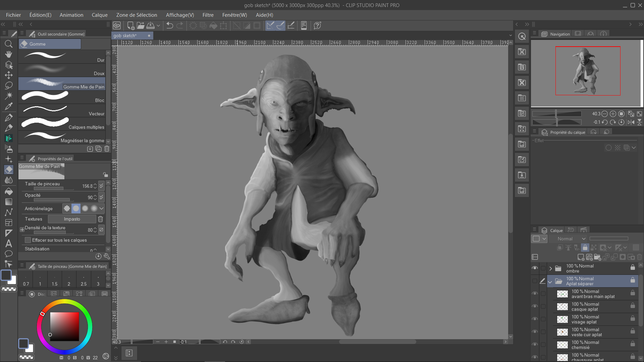Collapse the 'Aplat séparer' folder
This screenshot has width=644, height=362.
550,282
